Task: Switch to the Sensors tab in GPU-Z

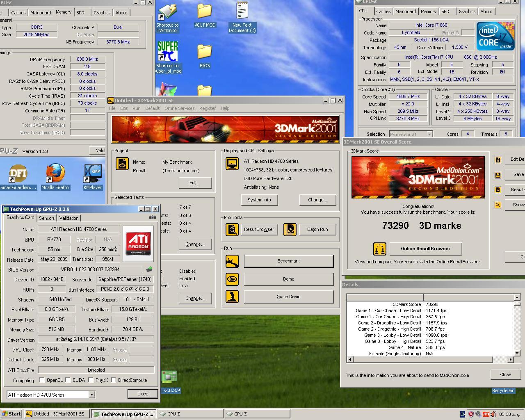Action: 47,218
